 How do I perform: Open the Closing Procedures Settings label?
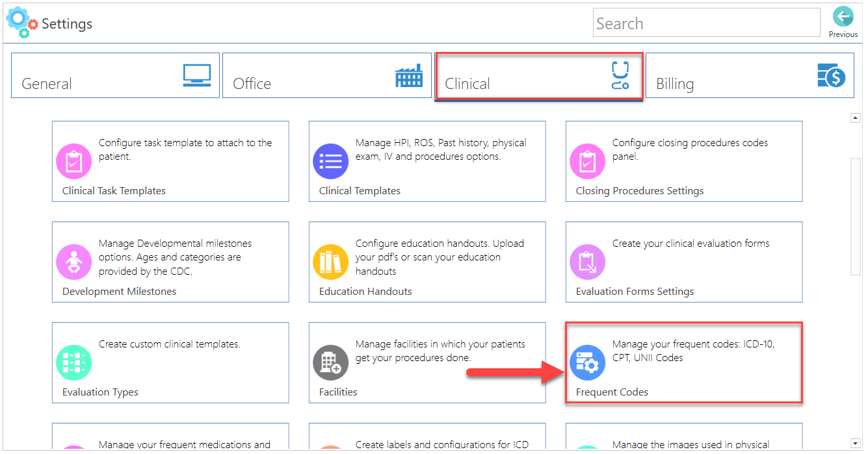tap(640, 191)
